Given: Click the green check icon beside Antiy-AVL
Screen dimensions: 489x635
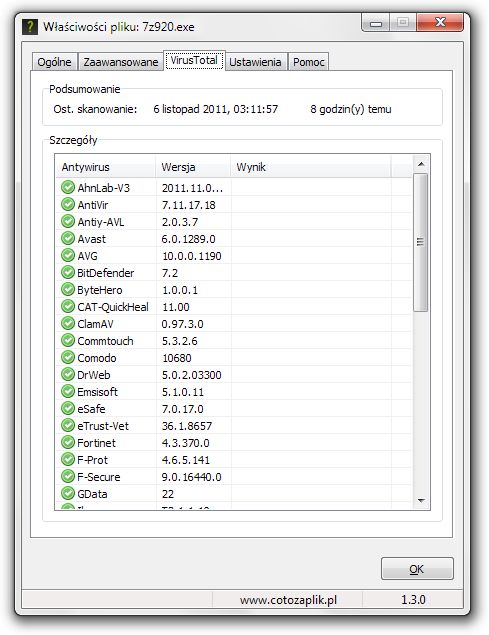Looking at the screenshot, I should tap(68, 222).
